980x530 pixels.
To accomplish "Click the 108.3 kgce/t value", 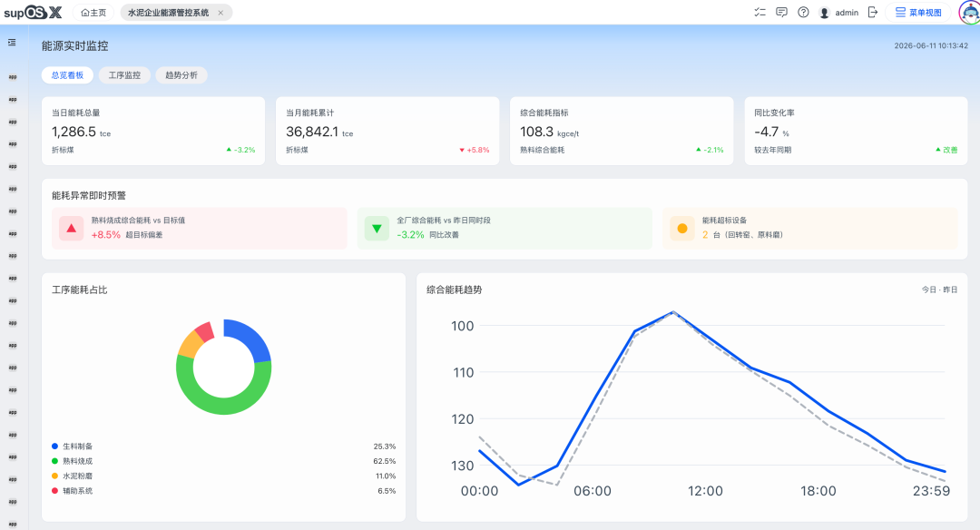I will click(x=550, y=132).
